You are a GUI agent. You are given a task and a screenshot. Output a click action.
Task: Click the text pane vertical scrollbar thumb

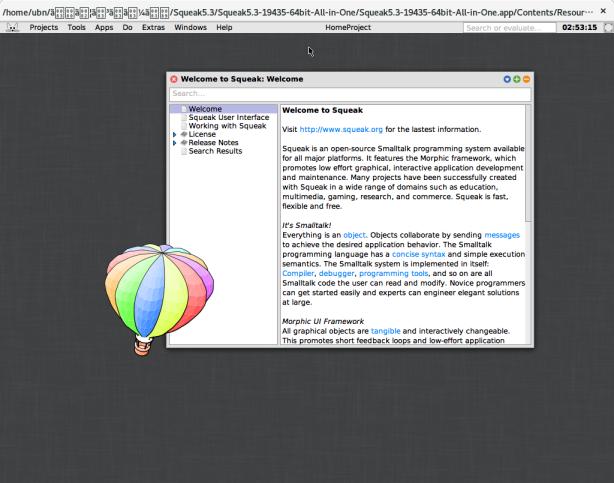[x=528, y=163]
